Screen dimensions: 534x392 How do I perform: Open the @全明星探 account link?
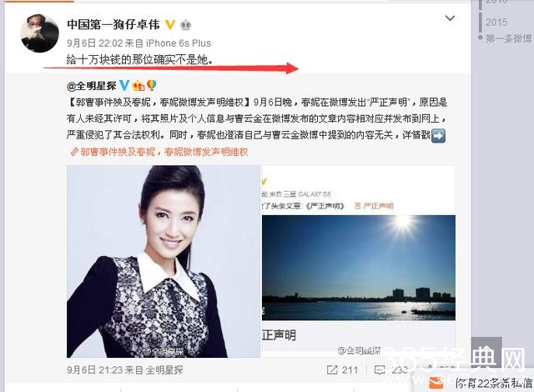tap(92, 86)
